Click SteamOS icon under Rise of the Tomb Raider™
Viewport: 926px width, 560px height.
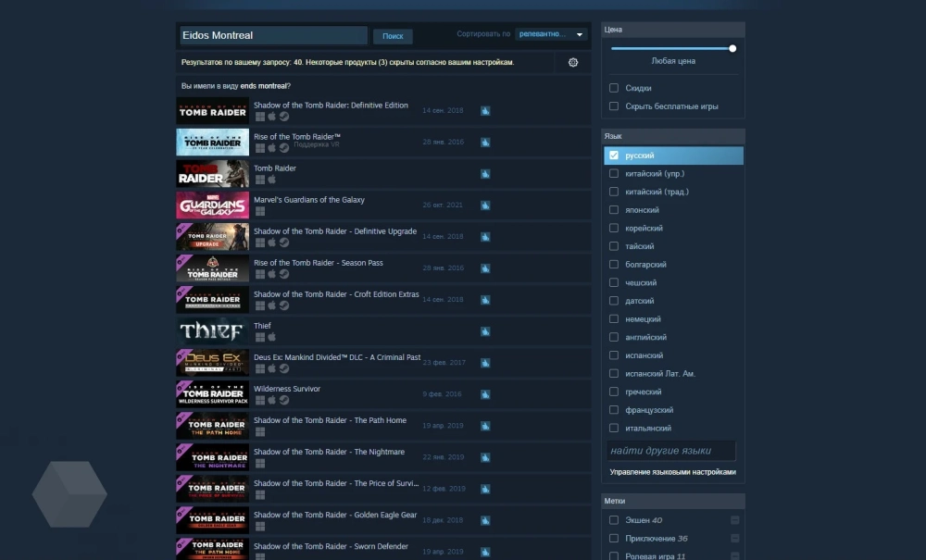pos(284,148)
